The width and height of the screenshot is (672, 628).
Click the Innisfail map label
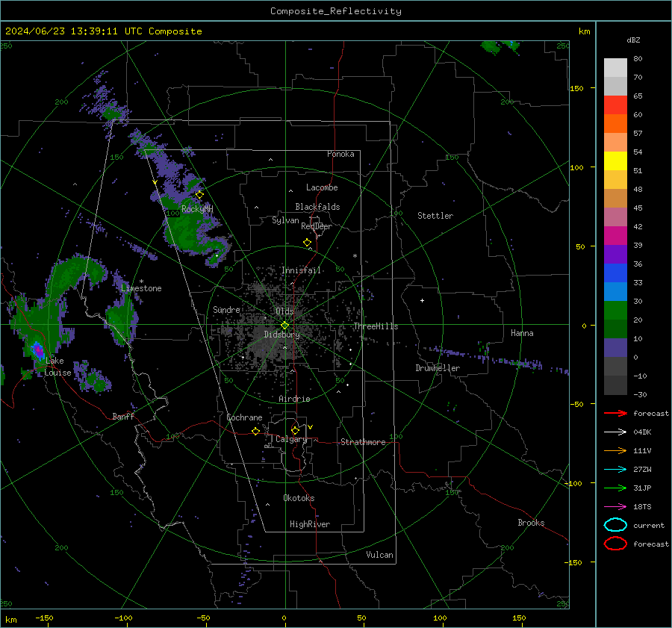302,270
